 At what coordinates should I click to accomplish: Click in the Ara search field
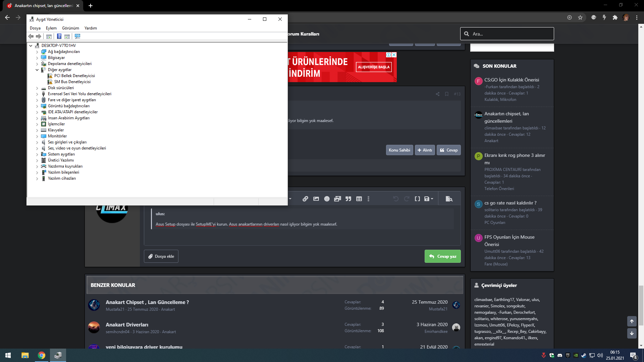(510, 34)
